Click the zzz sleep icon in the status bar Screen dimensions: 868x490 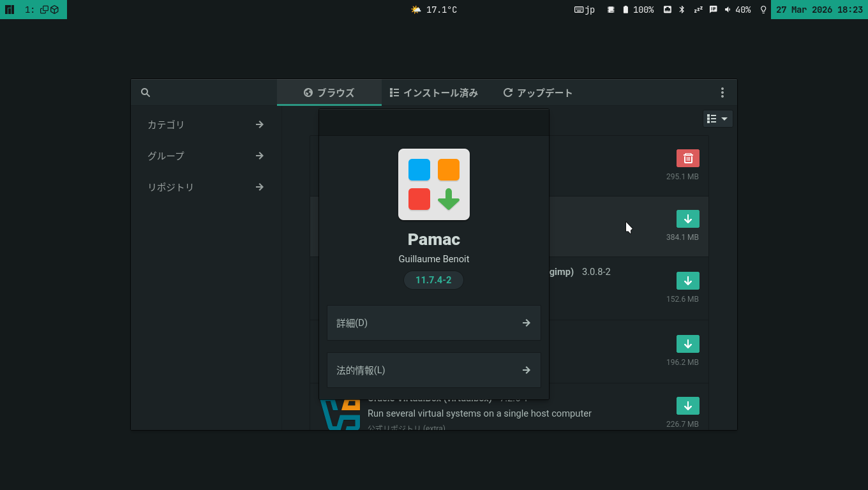[x=698, y=10]
